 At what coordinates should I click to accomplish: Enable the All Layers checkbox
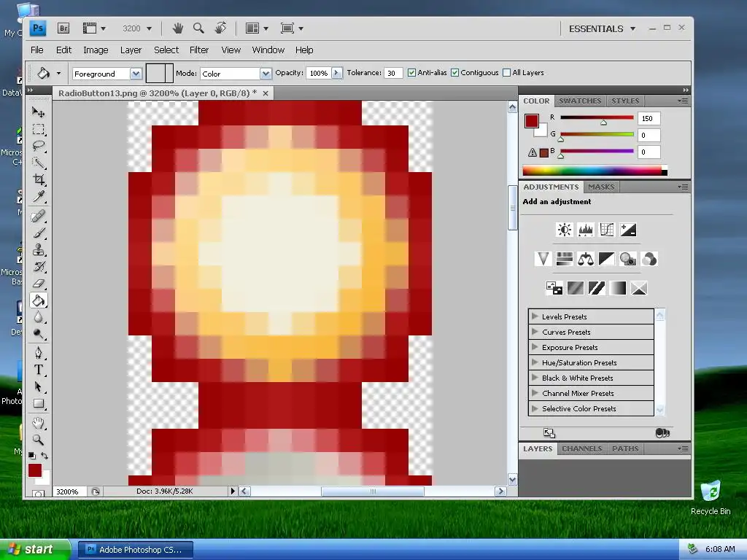coord(507,73)
